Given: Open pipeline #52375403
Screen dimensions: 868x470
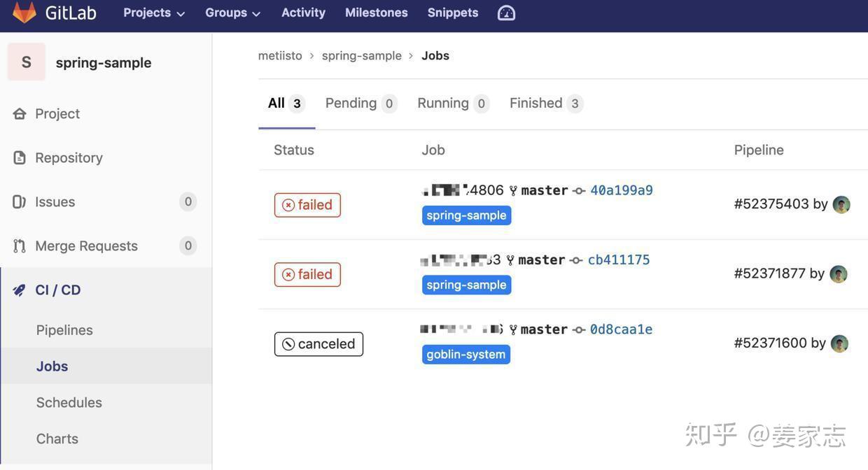Looking at the screenshot, I should tap(771, 203).
